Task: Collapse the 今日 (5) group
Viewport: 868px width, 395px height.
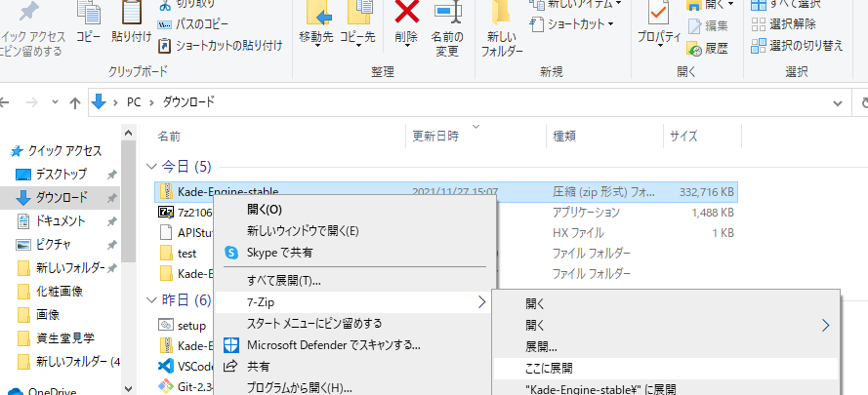Action: click(x=151, y=166)
